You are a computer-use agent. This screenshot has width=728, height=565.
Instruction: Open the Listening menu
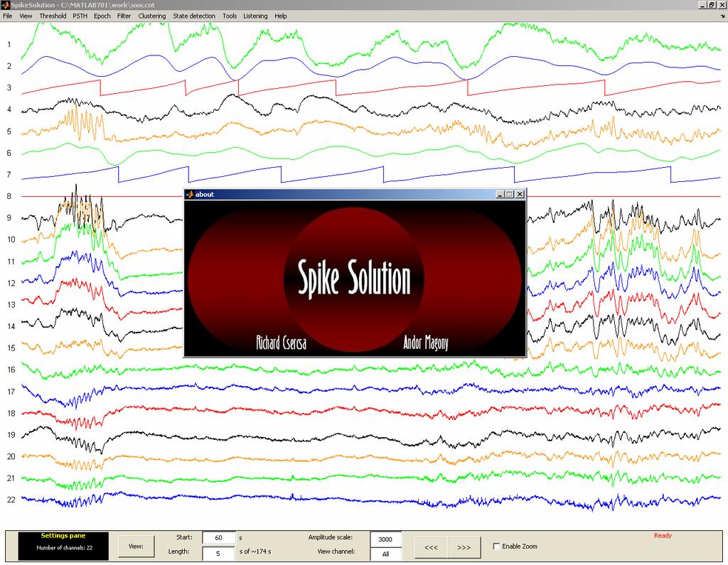coord(255,16)
